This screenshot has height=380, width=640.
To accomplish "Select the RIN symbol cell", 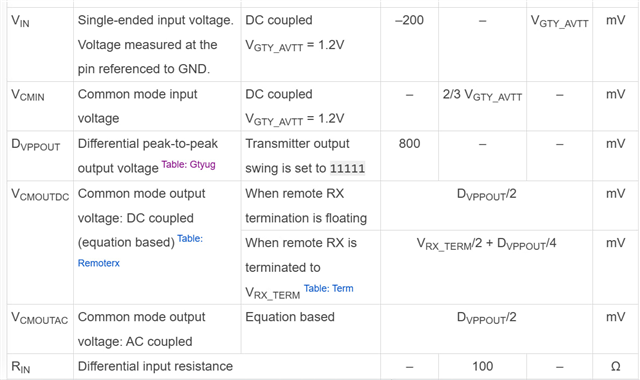I will coord(40,367).
